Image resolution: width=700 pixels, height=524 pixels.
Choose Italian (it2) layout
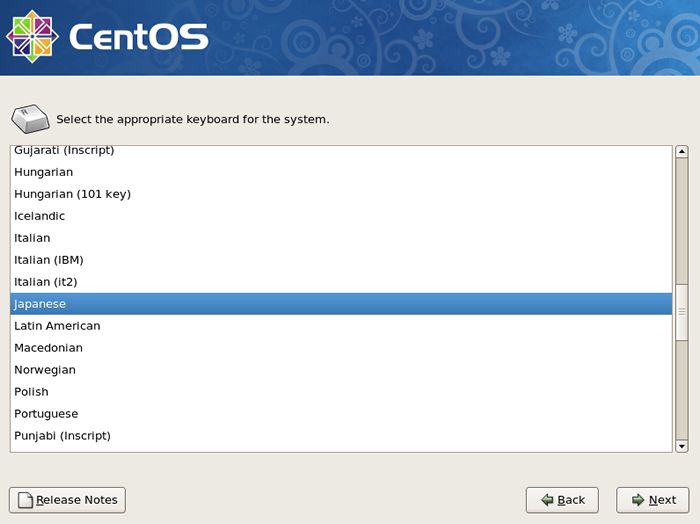tap(341, 282)
